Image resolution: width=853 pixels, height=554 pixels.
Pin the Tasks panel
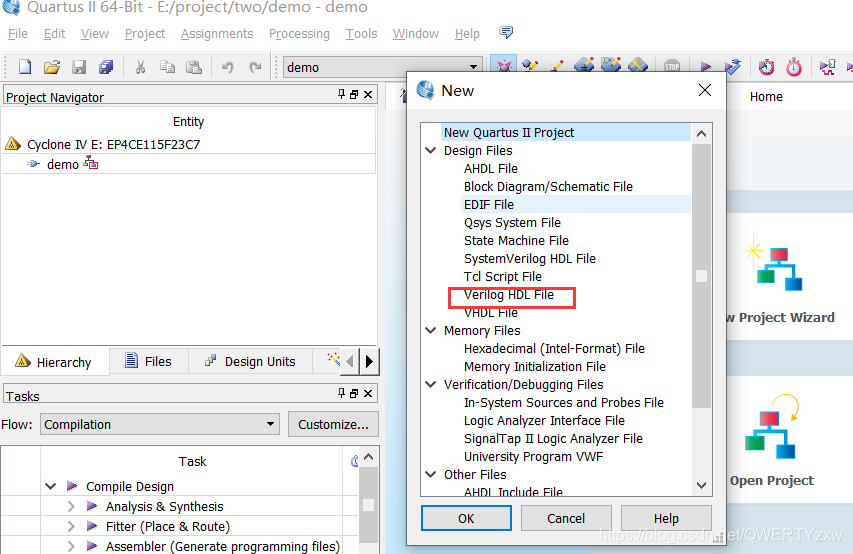coord(342,393)
